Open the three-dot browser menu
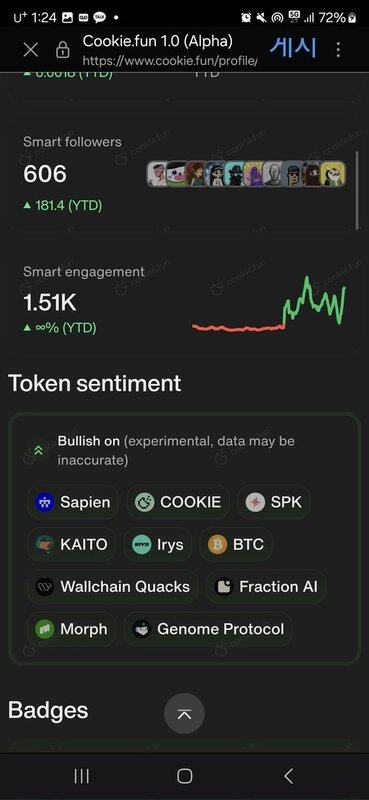The height and width of the screenshot is (800, 369). coord(338,50)
